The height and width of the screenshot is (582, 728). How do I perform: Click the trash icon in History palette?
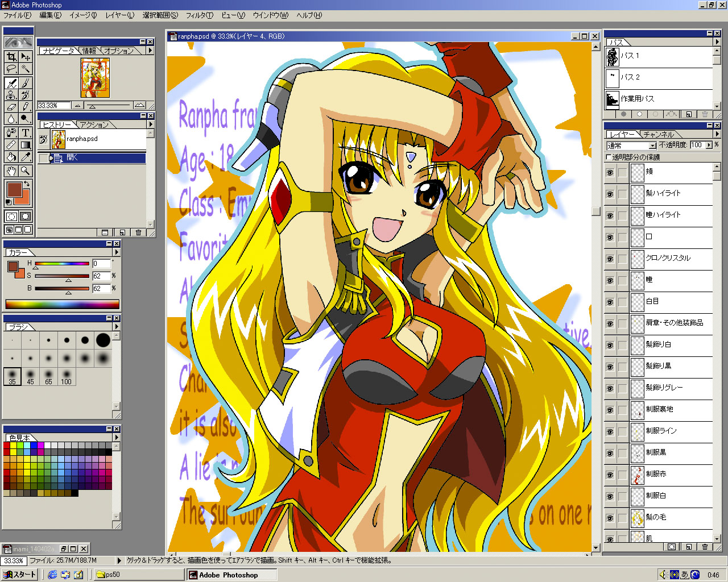pos(138,232)
